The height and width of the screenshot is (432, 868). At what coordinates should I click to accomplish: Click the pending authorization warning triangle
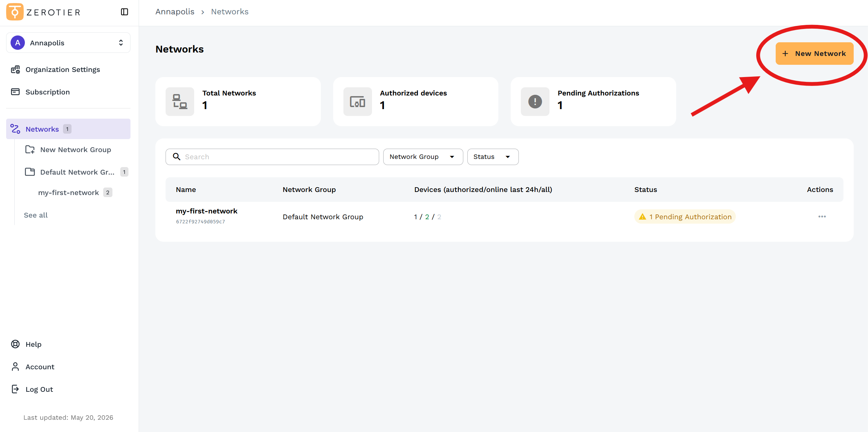[642, 217]
